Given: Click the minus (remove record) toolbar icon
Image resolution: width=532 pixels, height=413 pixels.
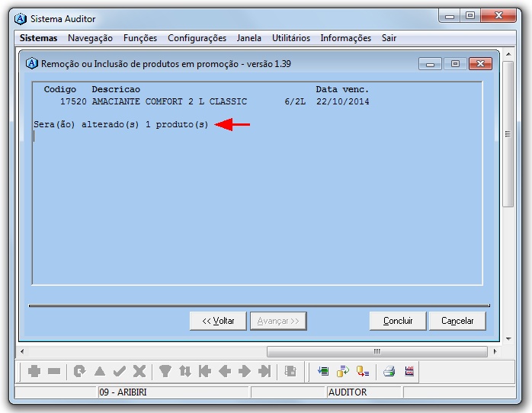Looking at the screenshot, I should click(54, 372).
